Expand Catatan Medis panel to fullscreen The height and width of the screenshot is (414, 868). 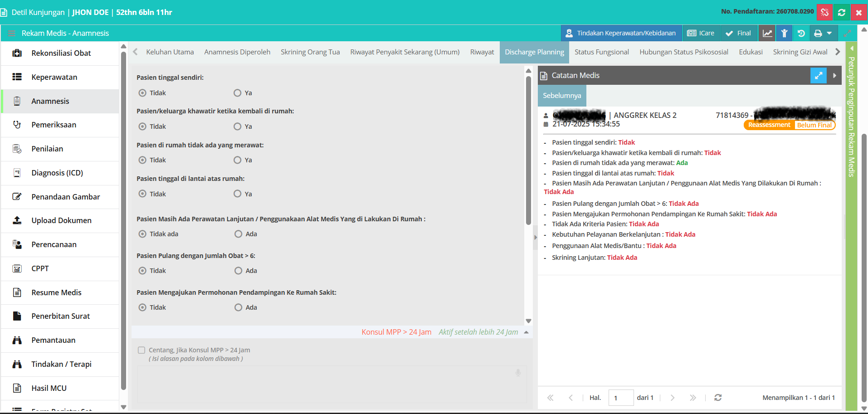pos(818,75)
